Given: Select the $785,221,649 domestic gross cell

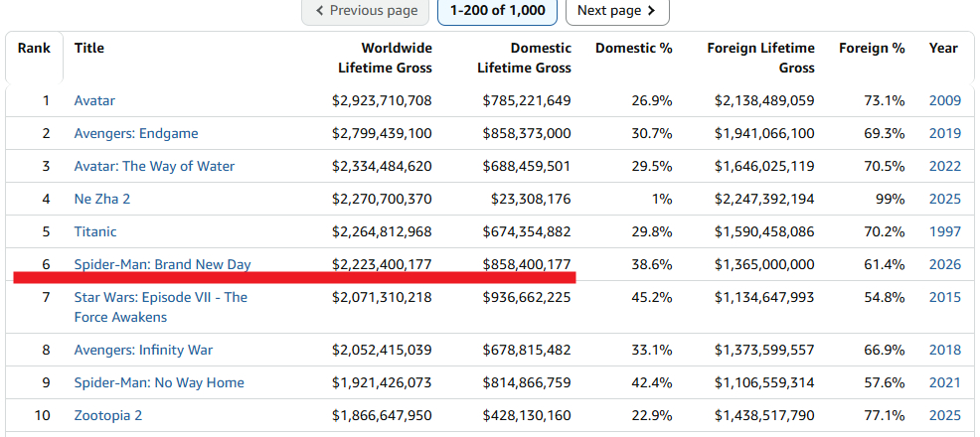Looking at the screenshot, I should (527, 100).
